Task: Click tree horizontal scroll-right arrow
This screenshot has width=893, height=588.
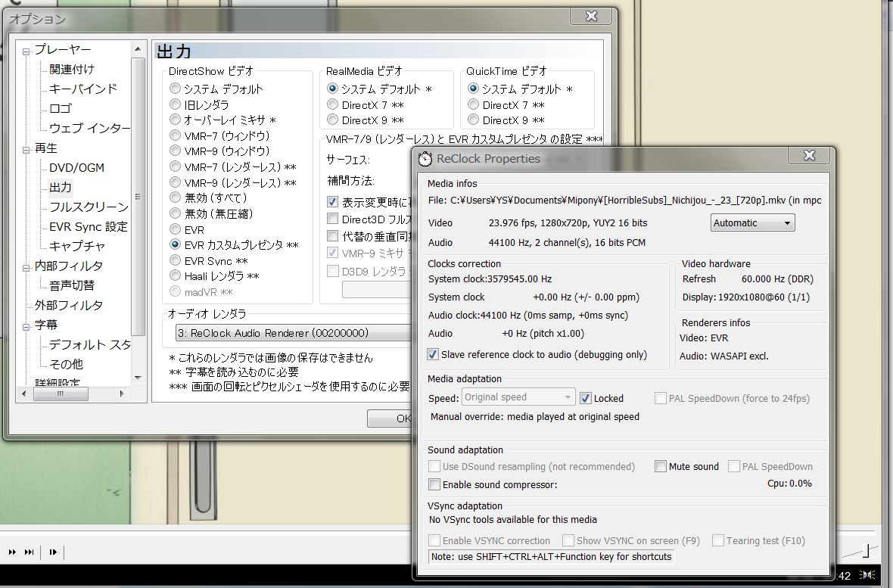Action: pyautogui.click(x=121, y=394)
